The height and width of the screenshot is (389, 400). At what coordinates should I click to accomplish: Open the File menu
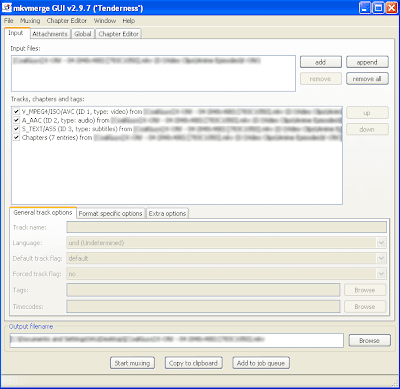(9, 21)
